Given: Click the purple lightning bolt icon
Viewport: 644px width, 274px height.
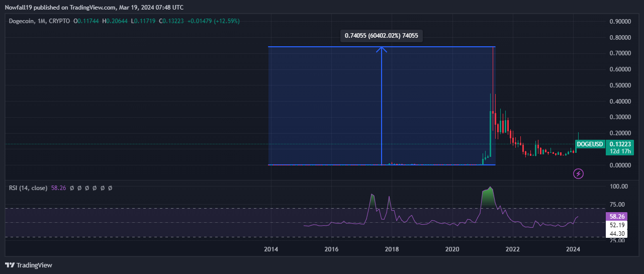Looking at the screenshot, I should (579, 174).
